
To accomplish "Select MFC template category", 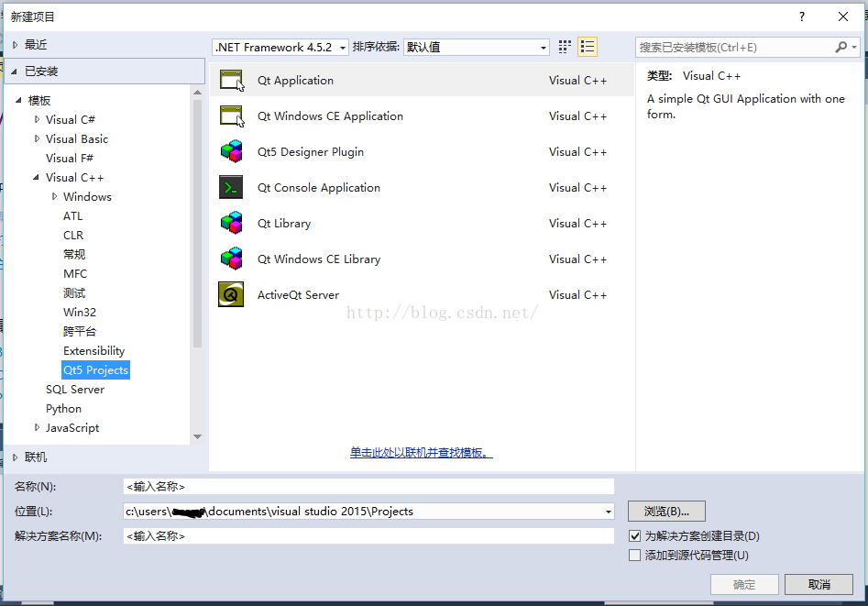I will click(75, 273).
